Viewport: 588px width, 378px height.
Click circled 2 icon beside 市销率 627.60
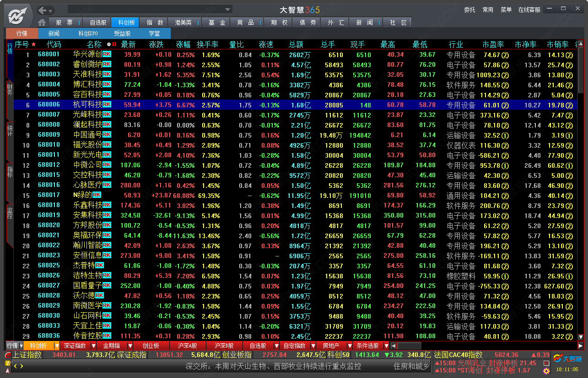point(569,286)
